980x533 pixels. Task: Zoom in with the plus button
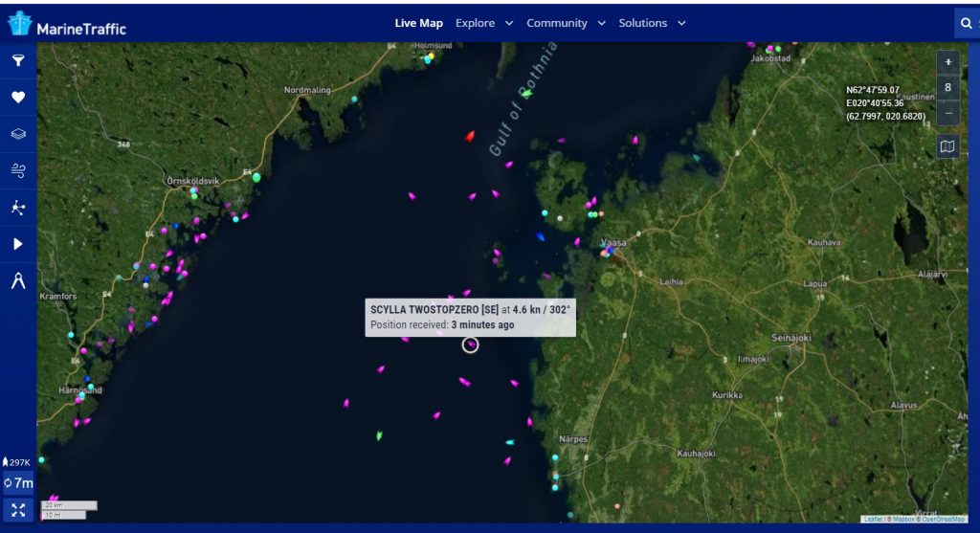coord(947,62)
